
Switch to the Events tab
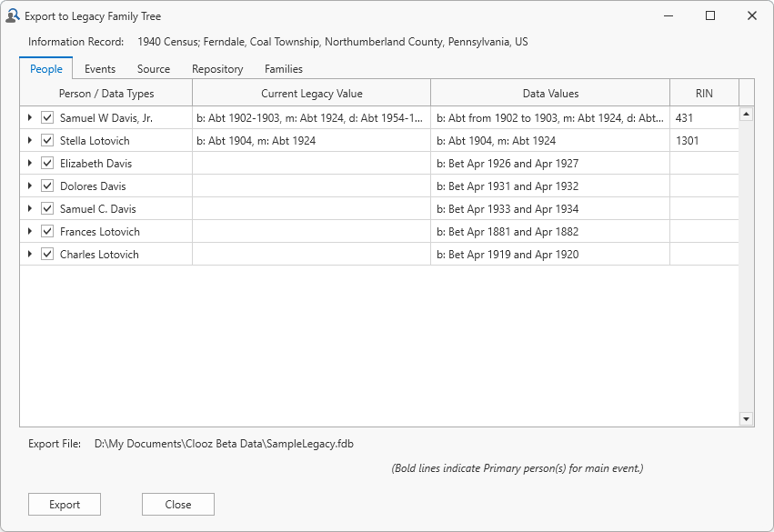[100, 69]
